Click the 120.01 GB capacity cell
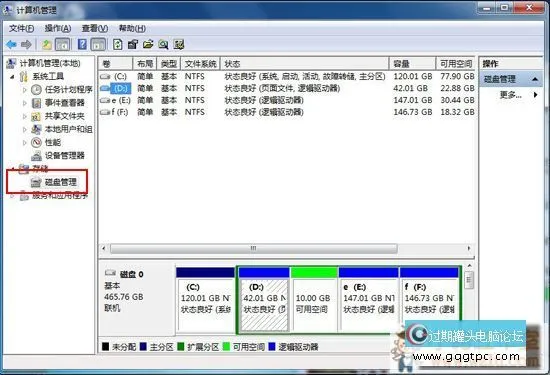The height and width of the screenshot is (375, 550). point(412,76)
